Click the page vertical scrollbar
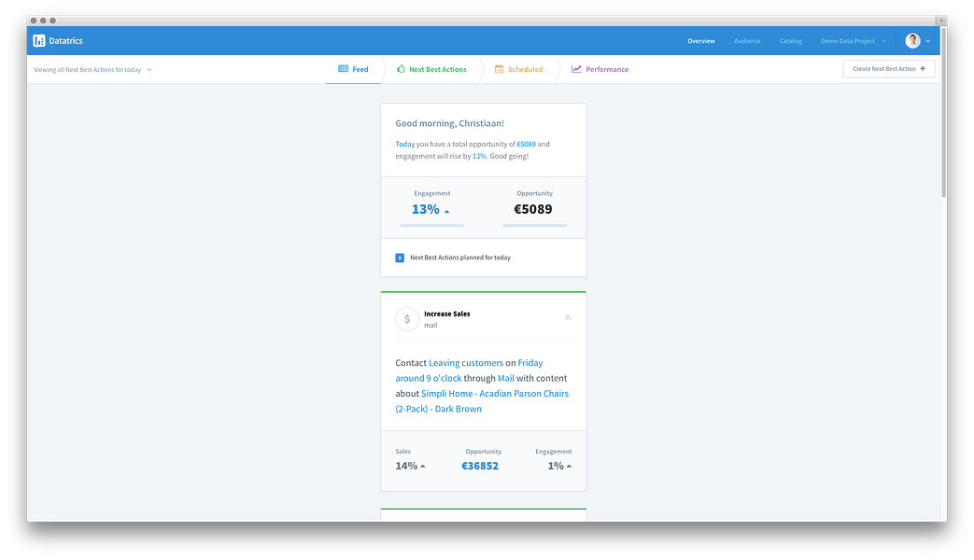Image resolution: width=974 pixels, height=560 pixels. pyautogui.click(x=943, y=112)
